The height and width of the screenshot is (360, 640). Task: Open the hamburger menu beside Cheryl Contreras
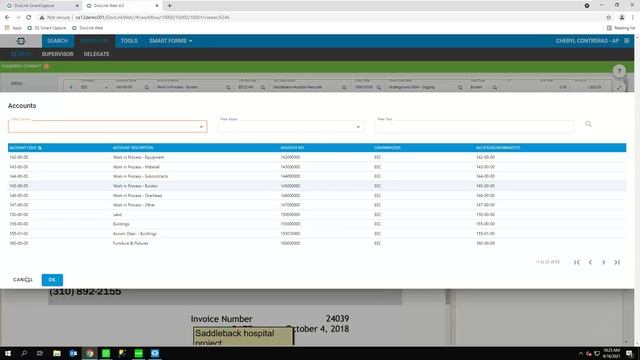[x=627, y=41]
